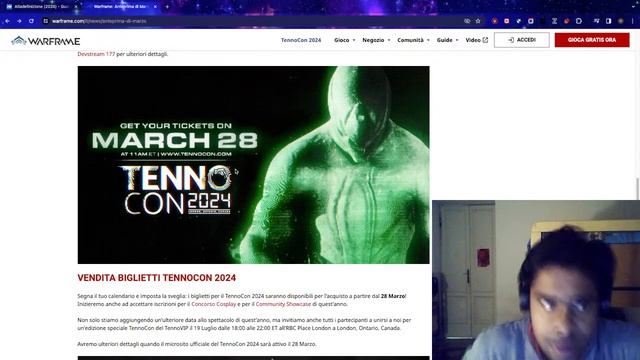Screen dimensions: 640x360
Task: Open a new browser tab with plus
Action: pyautogui.click(x=167, y=7)
